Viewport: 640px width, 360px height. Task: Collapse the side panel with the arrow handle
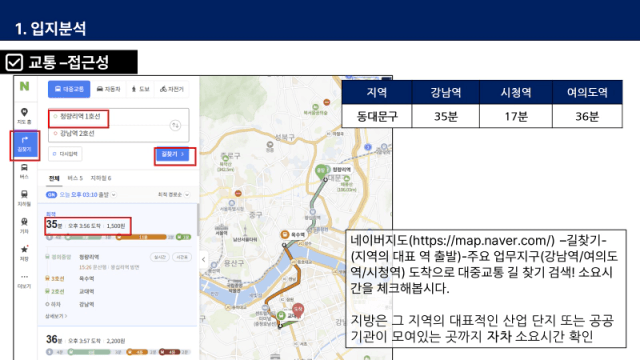[204, 259]
